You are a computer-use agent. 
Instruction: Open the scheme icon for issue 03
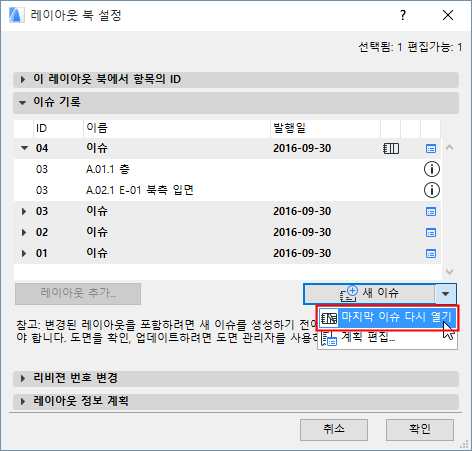coord(431,211)
